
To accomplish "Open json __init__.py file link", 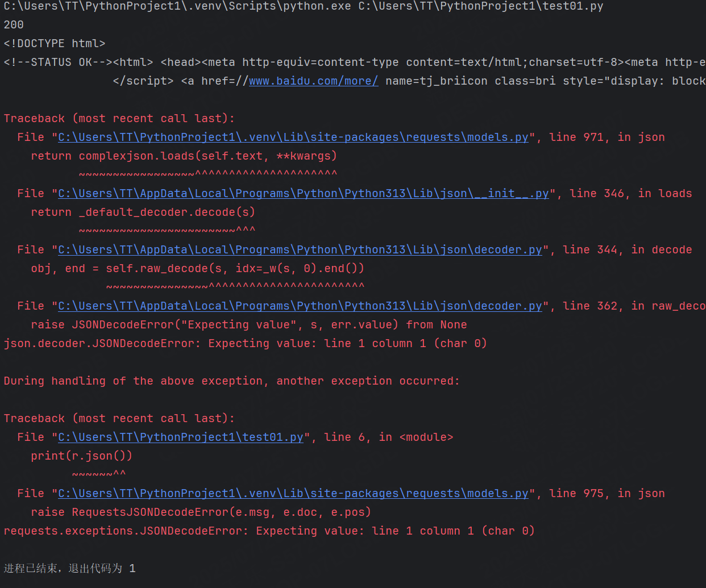I will point(304,193).
